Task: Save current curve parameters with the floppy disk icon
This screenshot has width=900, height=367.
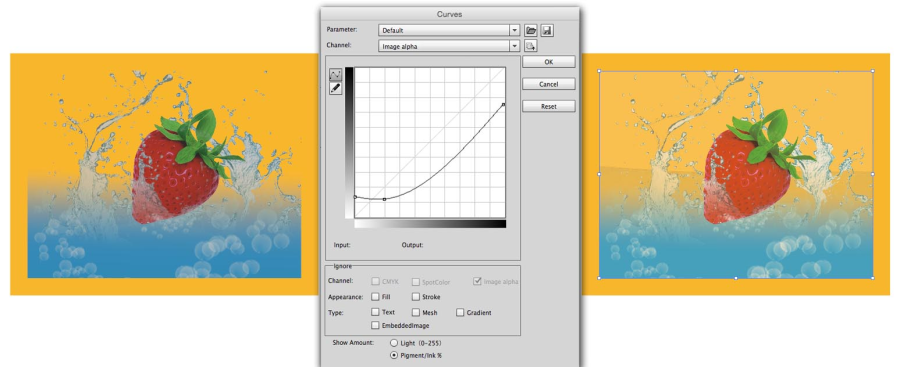Action: (547, 30)
